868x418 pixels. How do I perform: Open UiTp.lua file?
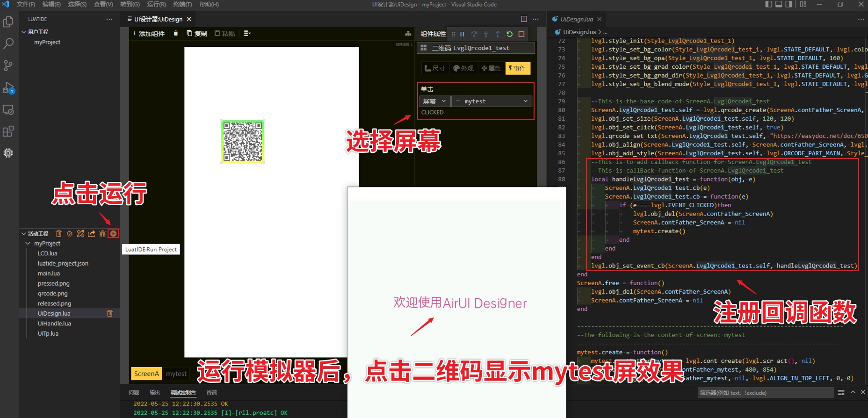pos(48,333)
